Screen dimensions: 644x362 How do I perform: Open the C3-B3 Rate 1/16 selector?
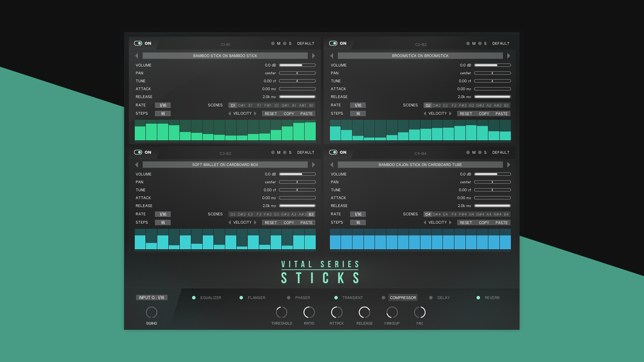pyautogui.click(x=163, y=214)
